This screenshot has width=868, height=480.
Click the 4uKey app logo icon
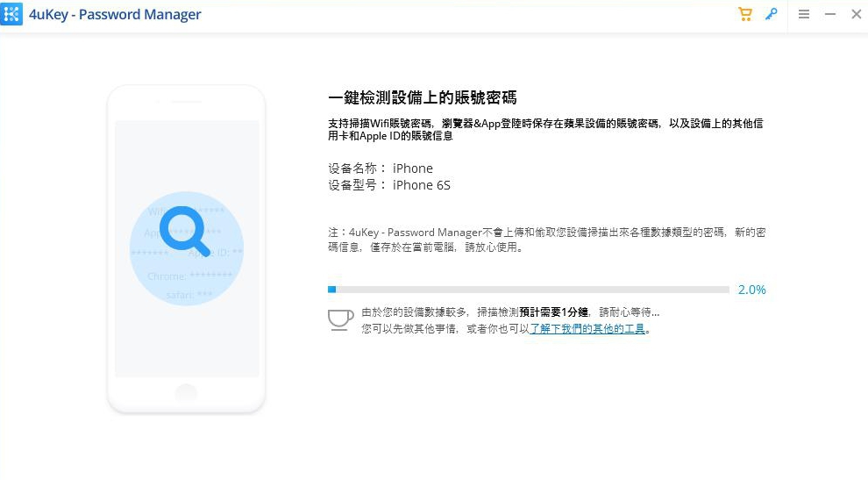(11, 14)
